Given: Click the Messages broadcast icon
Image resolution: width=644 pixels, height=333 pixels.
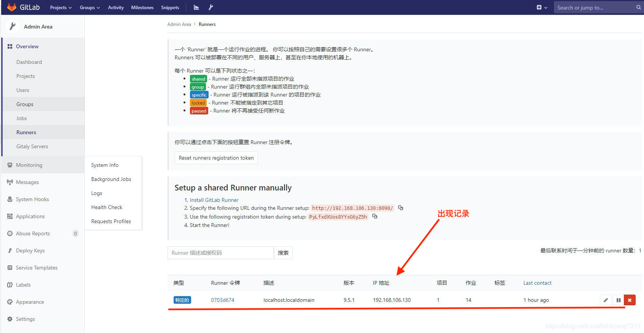Looking at the screenshot, I should [10, 182].
